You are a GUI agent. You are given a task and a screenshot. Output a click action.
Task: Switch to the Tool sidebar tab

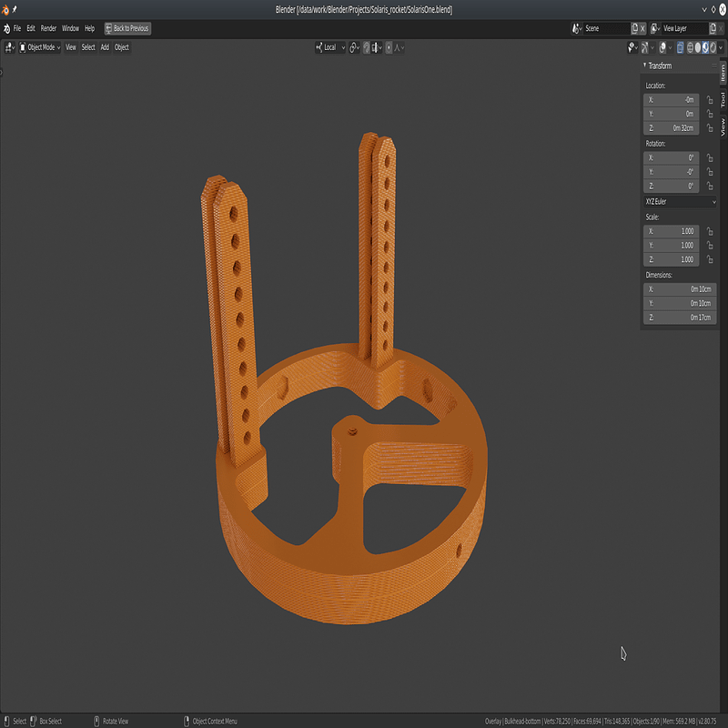tap(723, 99)
